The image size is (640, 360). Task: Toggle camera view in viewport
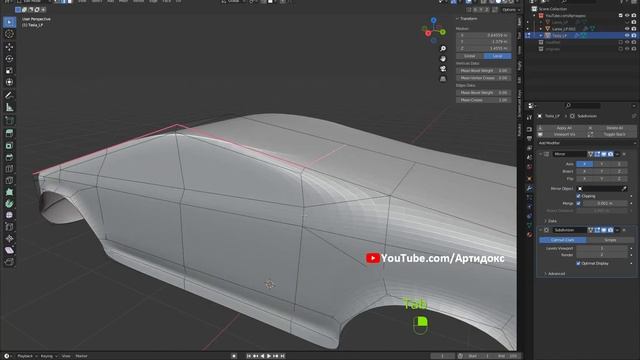pos(443,69)
